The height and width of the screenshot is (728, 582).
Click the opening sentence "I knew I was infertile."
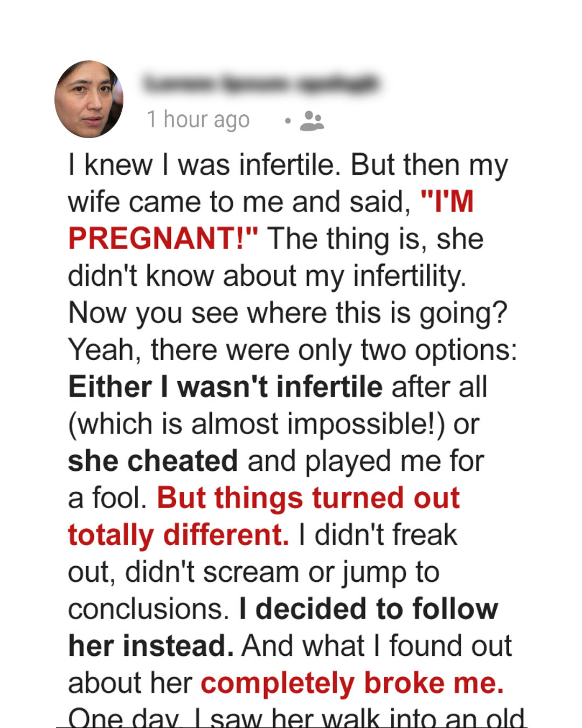205,165
